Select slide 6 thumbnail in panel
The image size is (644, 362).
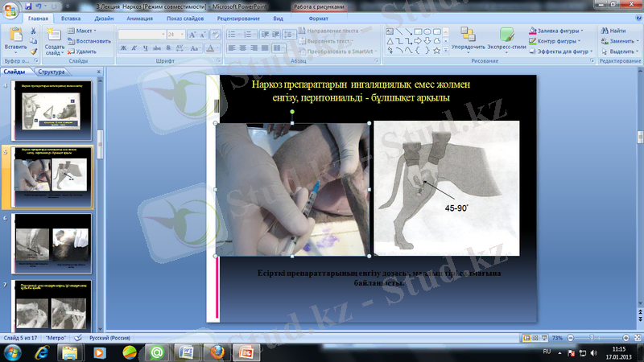53,245
